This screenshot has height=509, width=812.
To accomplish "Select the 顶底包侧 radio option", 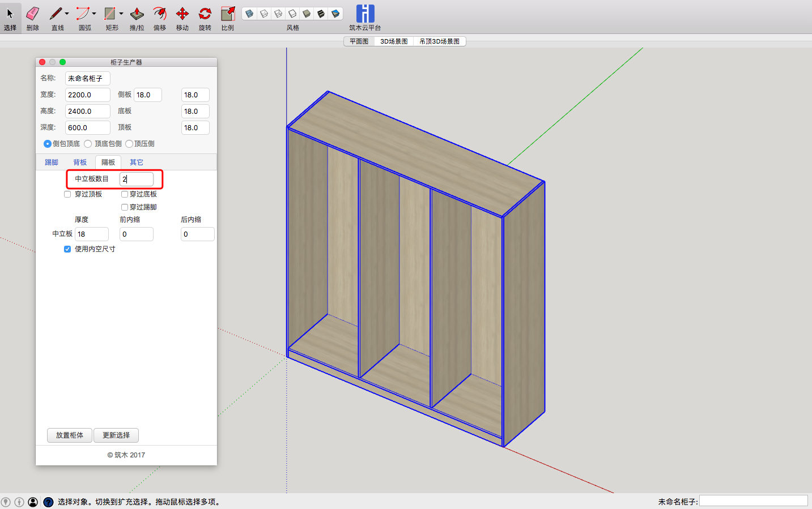I will click(x=88, y=144).
